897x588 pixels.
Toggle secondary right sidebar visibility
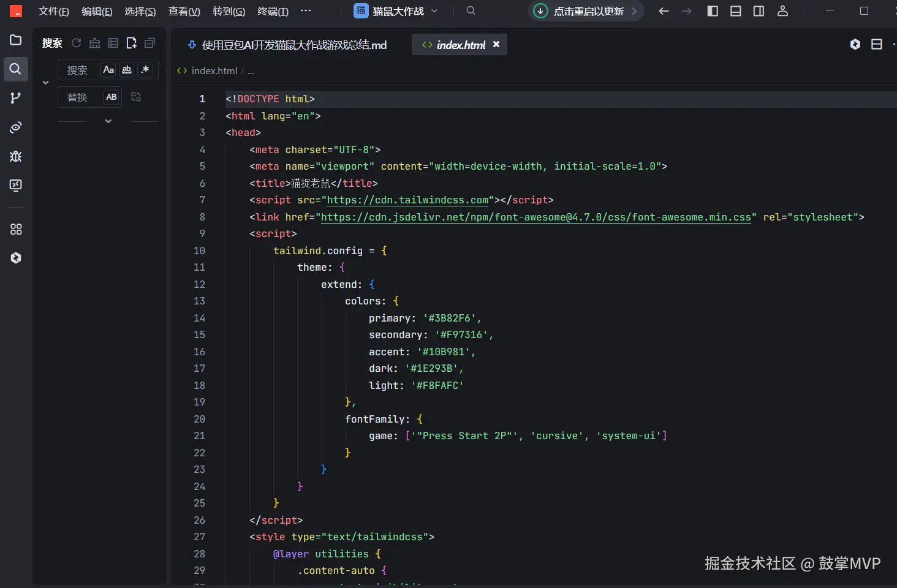pos(759,11)
